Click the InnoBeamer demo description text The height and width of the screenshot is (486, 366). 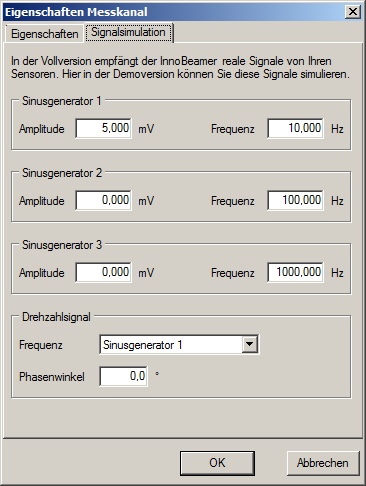point(180,68)
